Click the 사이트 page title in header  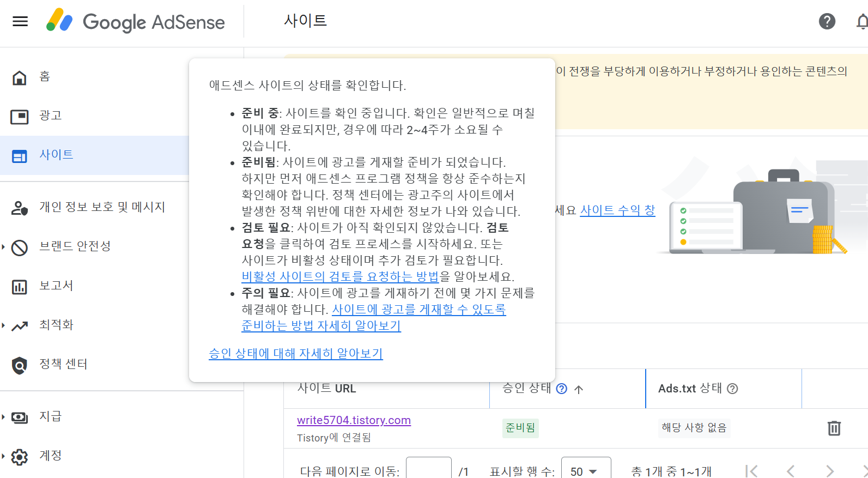pos(305,21)
